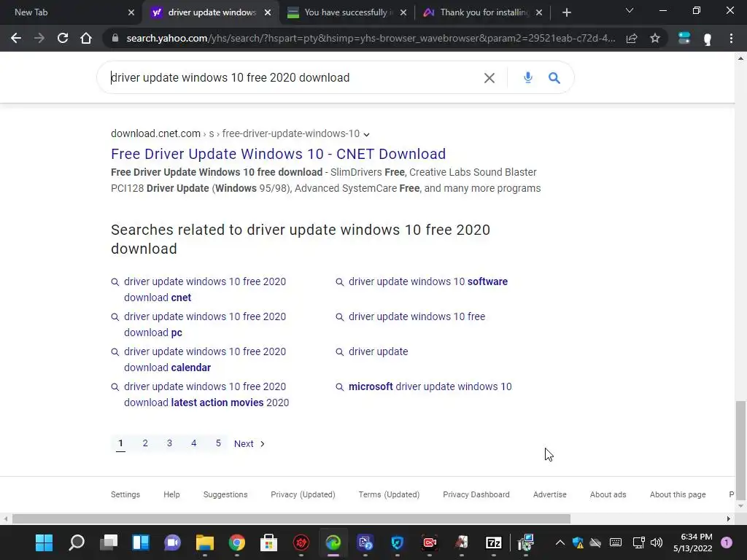Select 'driver update windows 10 software' search
The width and height of the screenshot is (747, 560).
coord(427,281)
